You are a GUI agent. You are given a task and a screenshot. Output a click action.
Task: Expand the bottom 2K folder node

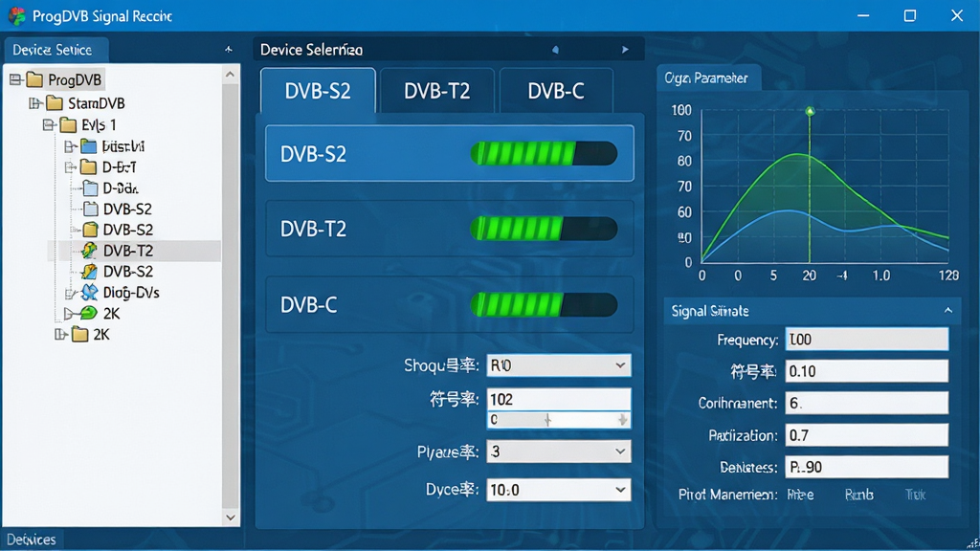click(x=60, y=334)
